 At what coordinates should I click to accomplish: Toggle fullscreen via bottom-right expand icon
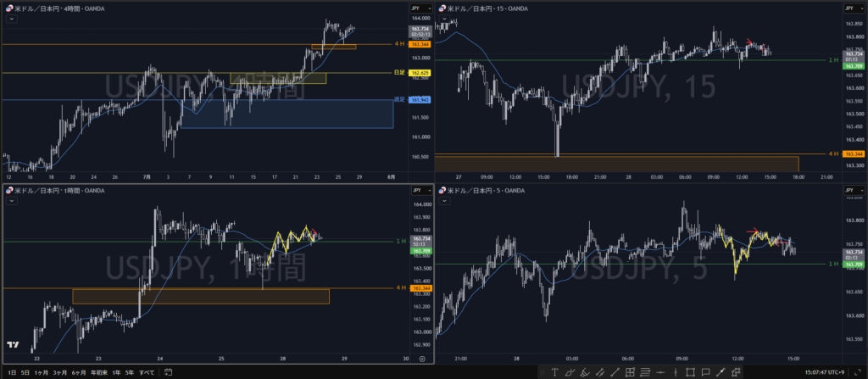click(x=858, y=372)
